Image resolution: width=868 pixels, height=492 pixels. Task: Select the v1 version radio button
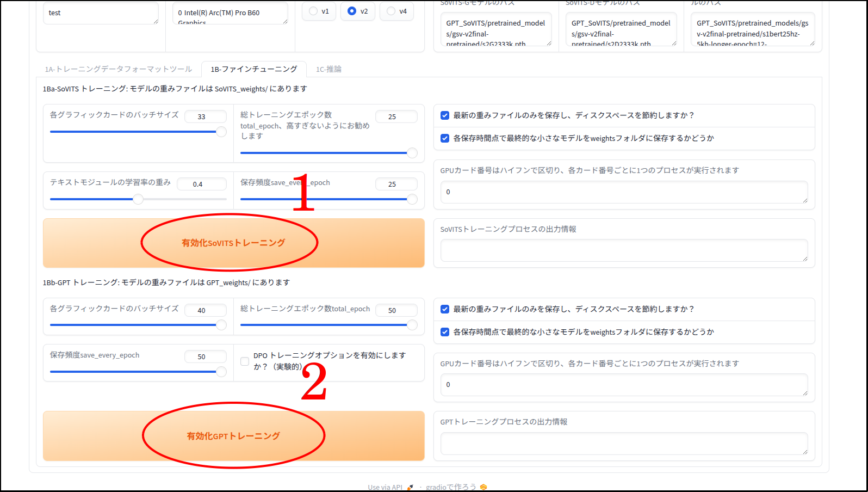[x=313, y=11]
